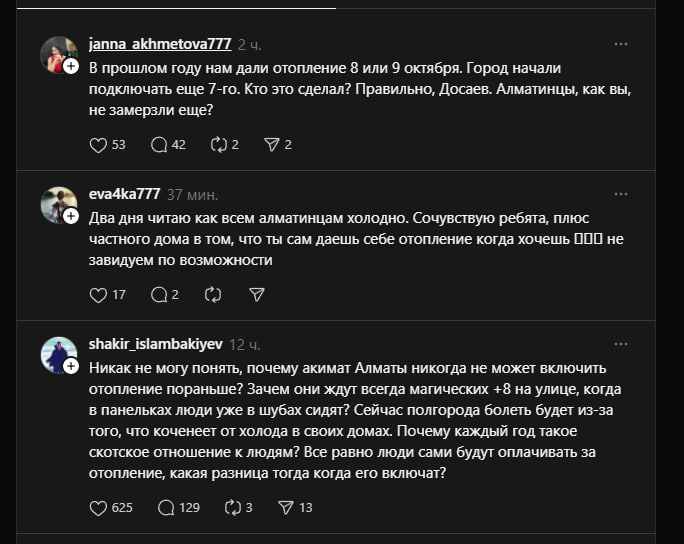The image size is (684, 544).
Task: Like the shakir_islambakiyev post
Action: tap(98, 508)
